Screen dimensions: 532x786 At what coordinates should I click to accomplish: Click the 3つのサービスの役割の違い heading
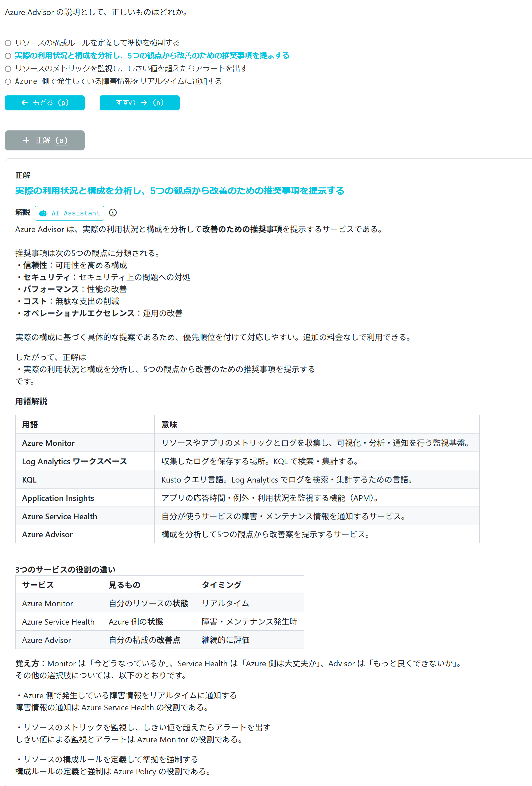[65, 570]
